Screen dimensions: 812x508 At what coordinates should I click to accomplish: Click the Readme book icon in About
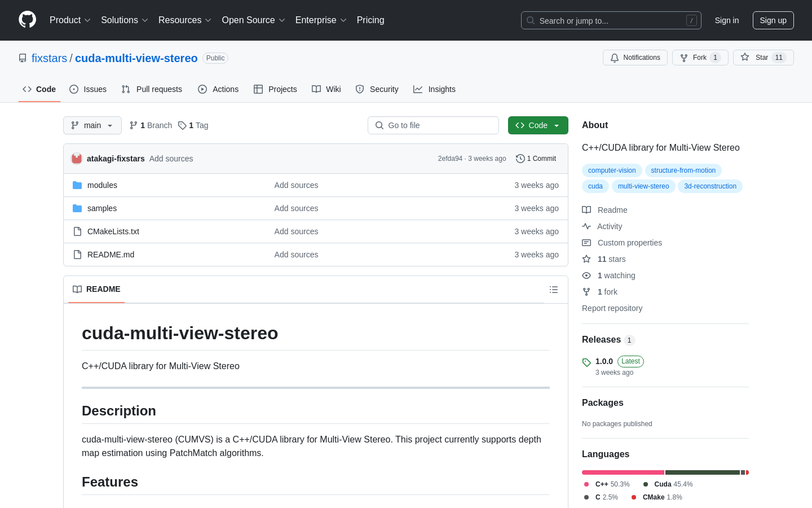coord(586,210)
